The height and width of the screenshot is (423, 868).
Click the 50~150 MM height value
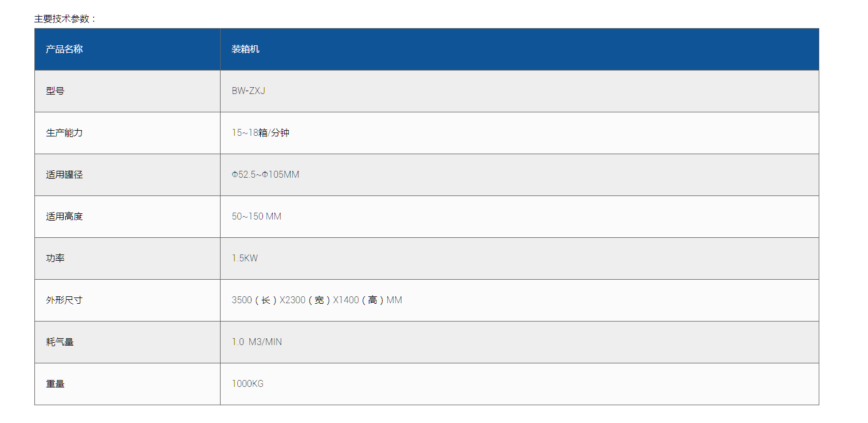tap(256, 217)
